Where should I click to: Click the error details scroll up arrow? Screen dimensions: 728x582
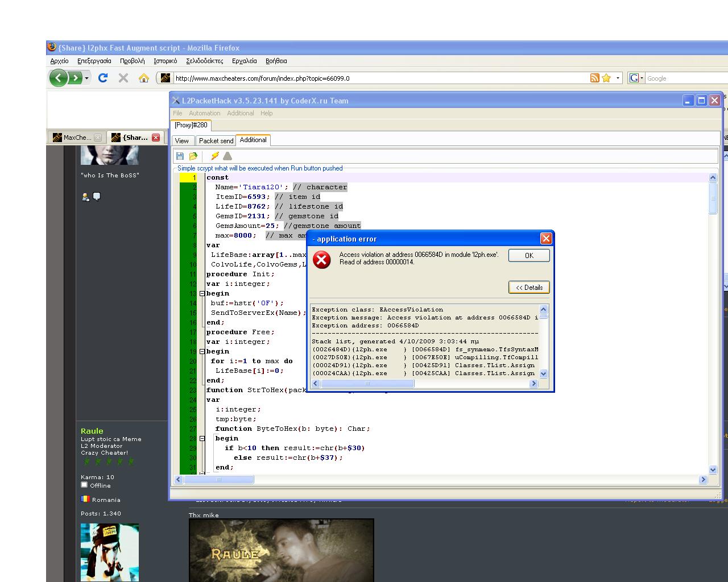coord(543,309)
